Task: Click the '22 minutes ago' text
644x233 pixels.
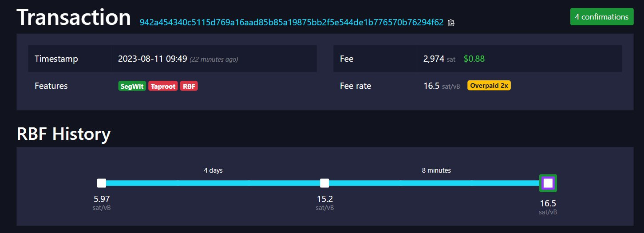Action: tap(214, 59)
